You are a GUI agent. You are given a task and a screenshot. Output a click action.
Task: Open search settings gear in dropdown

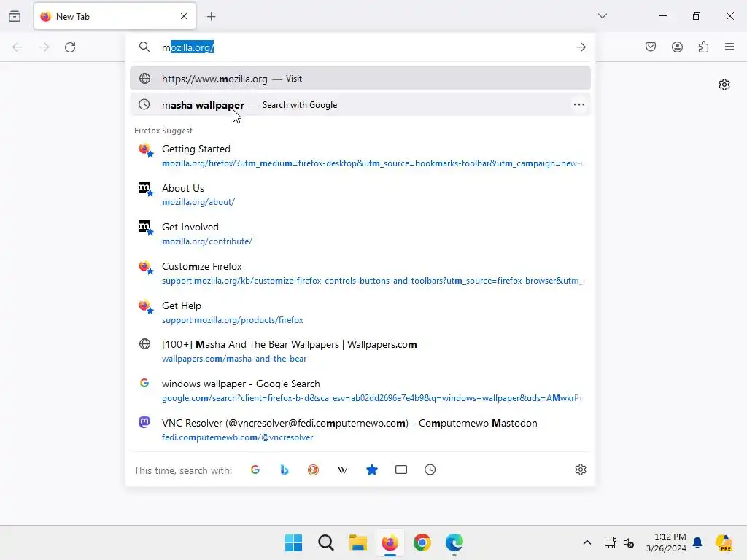point(580,470)
